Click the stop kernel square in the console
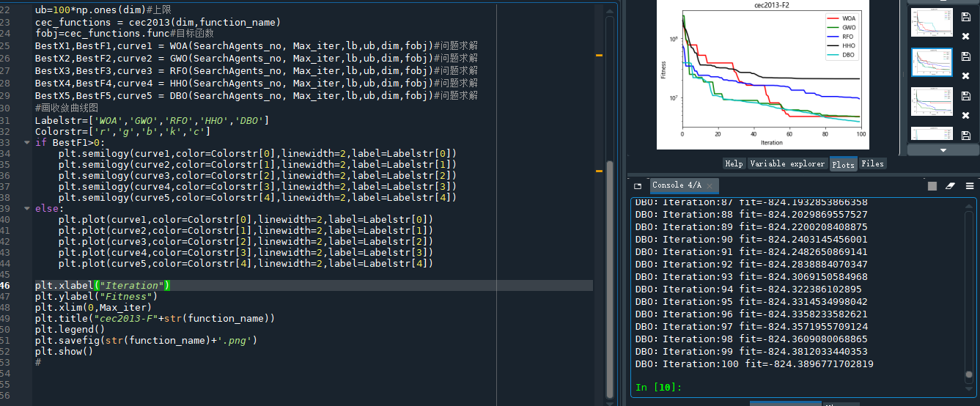The image size is (980, 406). click(x=932, y=186)
